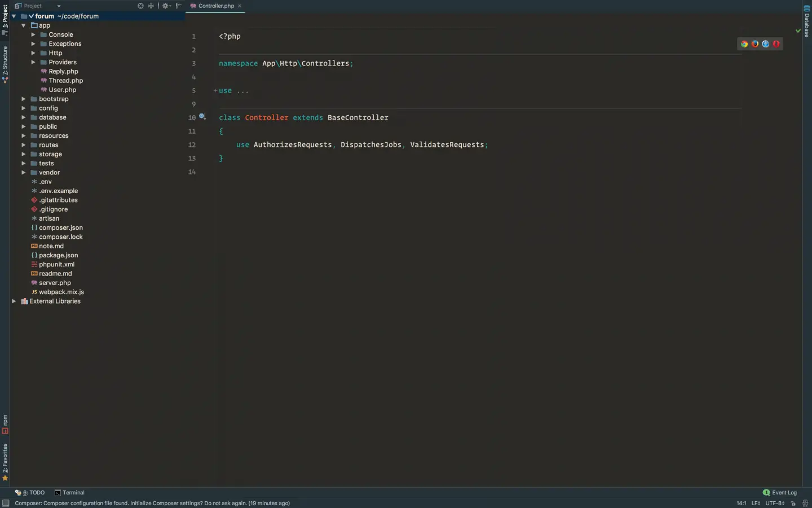Screen dimensions: 812x508
Task: Select package.json in the project tree
Action: [58, 255]
